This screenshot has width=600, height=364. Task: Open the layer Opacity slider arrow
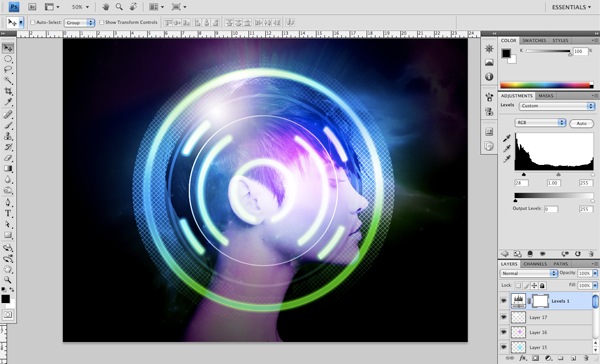point(595,273)
